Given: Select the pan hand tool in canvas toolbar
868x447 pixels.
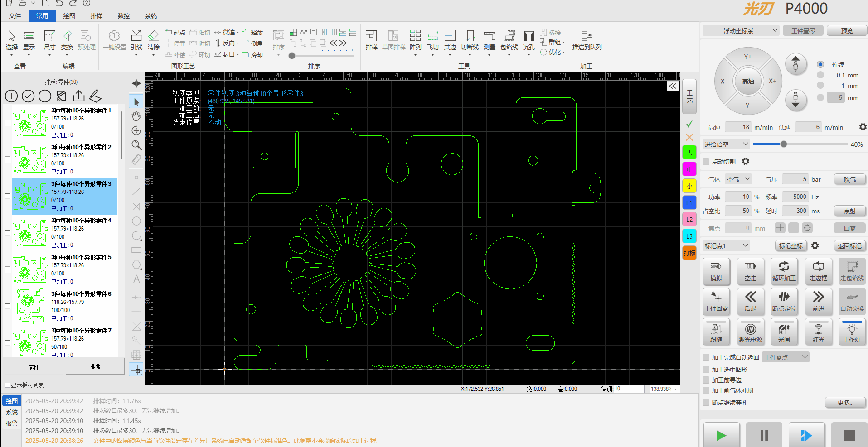Looking at the screenshot, I should (x=136, y=116).
